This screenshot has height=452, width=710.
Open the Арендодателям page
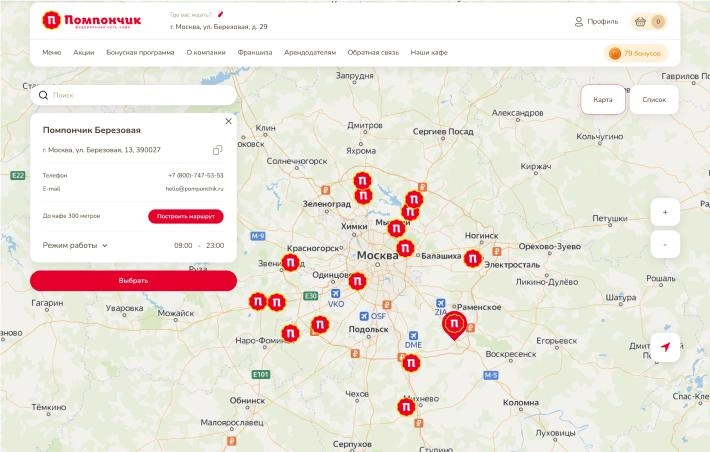310,53
